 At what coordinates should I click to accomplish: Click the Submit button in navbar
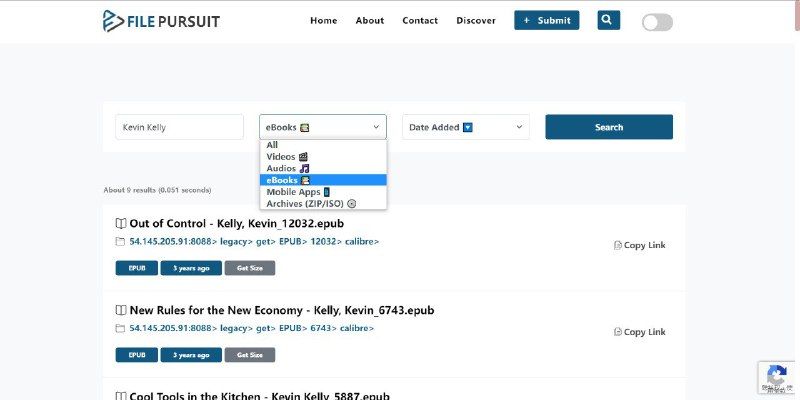pyautogui.click(x=546, y=20)
